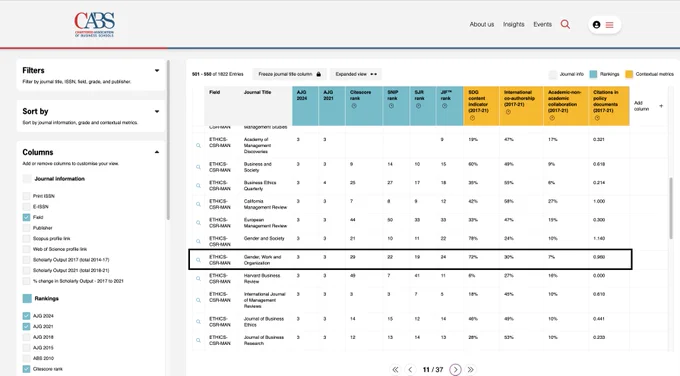Enable the Print ISSN column checkbox
The image size is (680, 376).
26,196
